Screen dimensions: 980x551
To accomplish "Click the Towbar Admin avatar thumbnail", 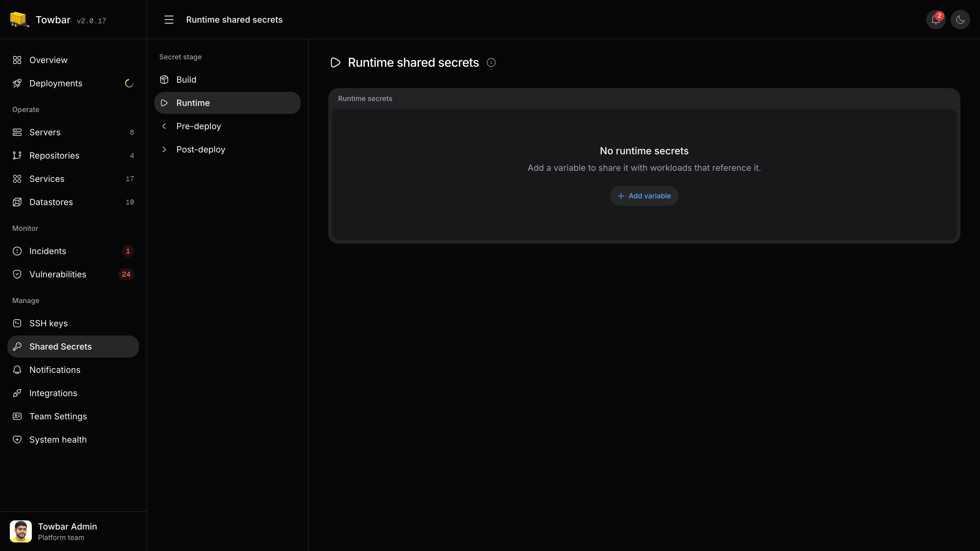I will click(21, 531).
